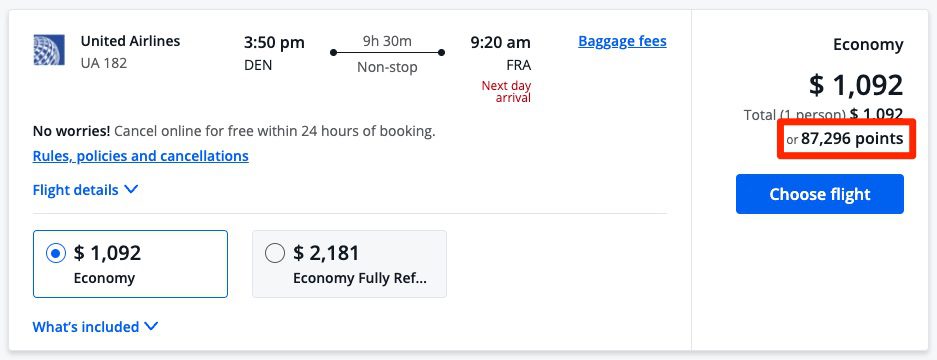937x360 pixels.
Task: Click the What's included chevron icon
Action: (151, 327)
